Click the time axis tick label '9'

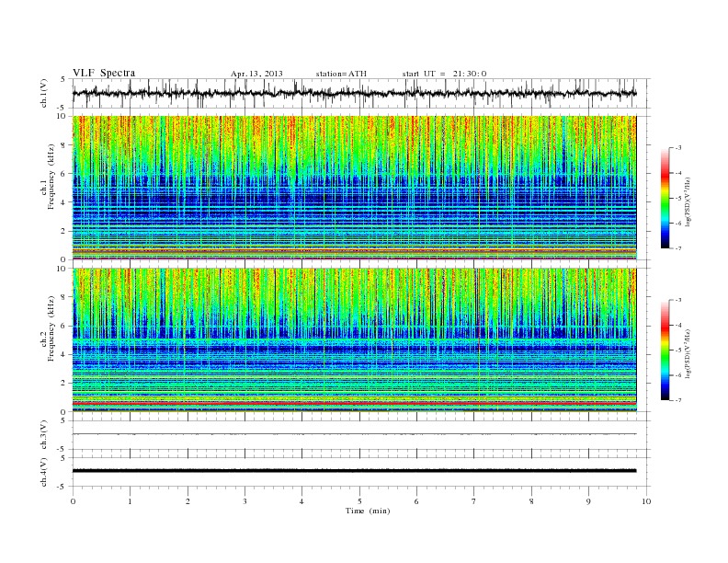(588, 501)
